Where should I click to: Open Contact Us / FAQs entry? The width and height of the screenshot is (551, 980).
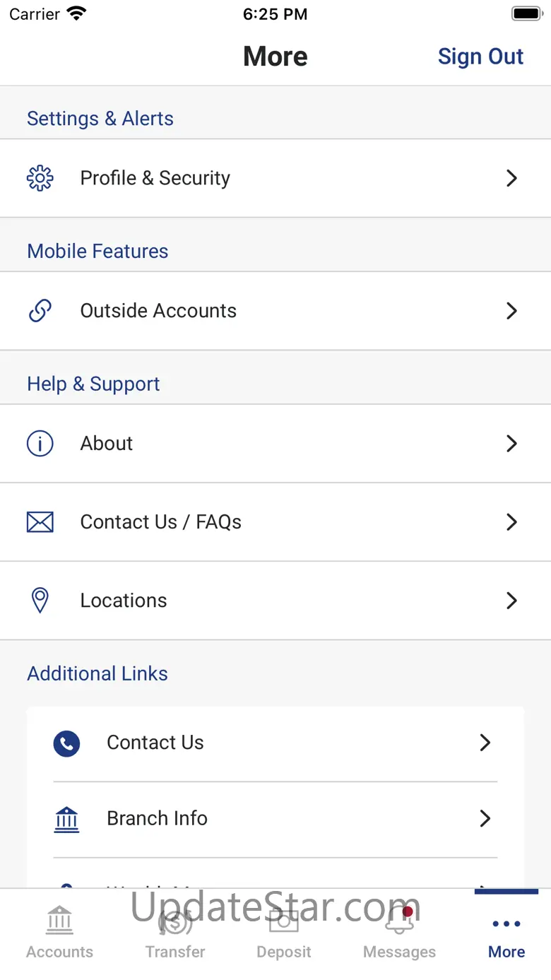161,522
